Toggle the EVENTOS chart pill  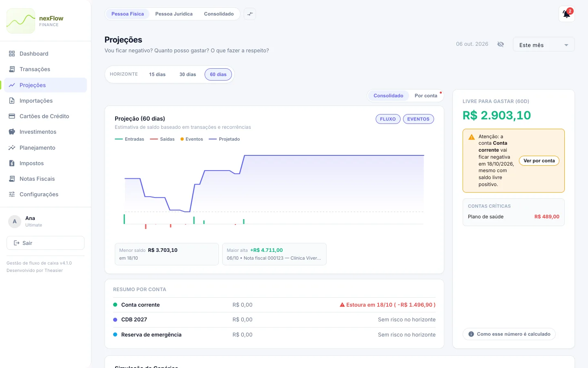419,119
